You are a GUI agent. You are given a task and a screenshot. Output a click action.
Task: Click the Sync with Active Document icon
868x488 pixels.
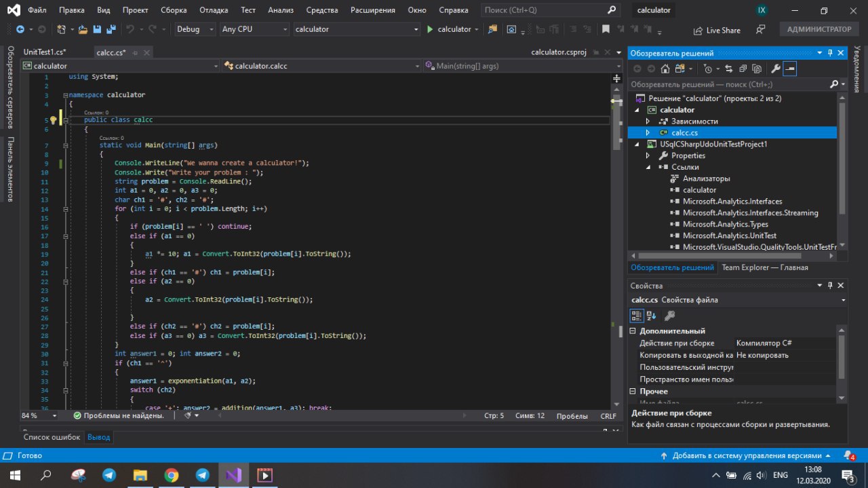(729, 69)
